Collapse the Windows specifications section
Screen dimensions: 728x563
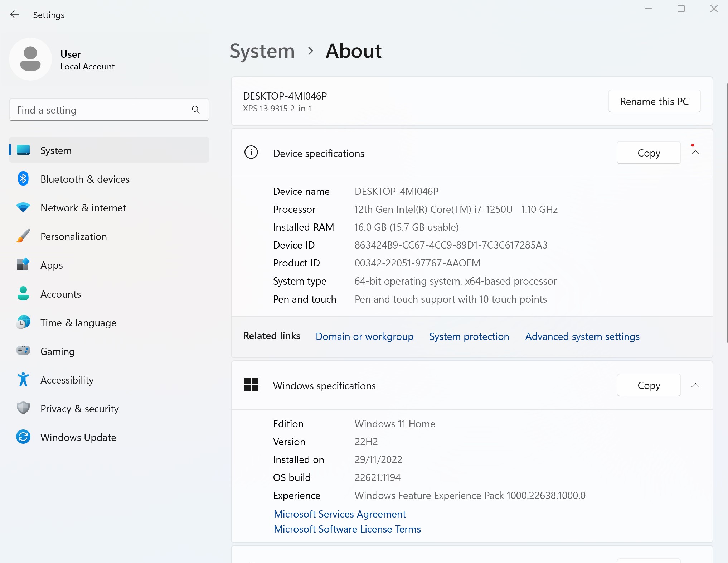coord(695,385)
